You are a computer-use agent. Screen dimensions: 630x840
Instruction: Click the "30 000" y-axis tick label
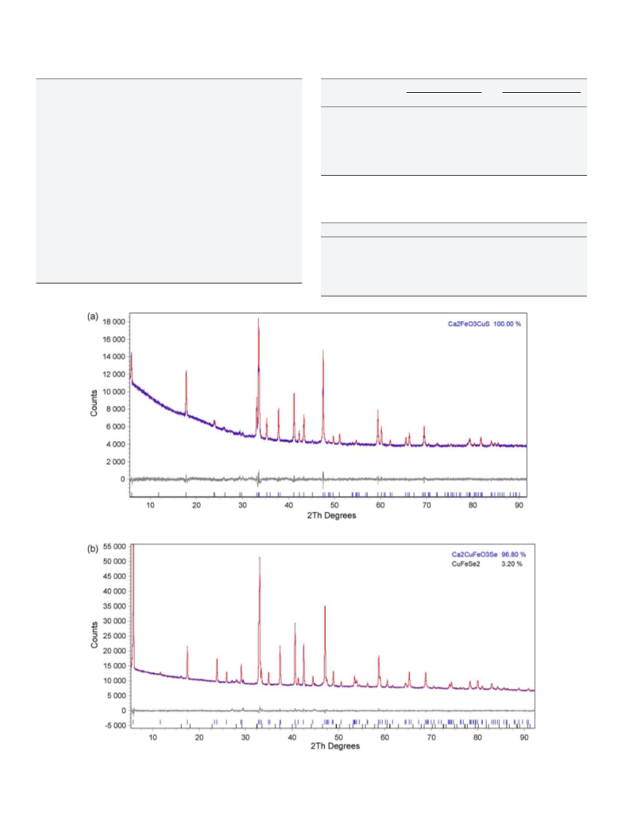(x=114, y=621)
